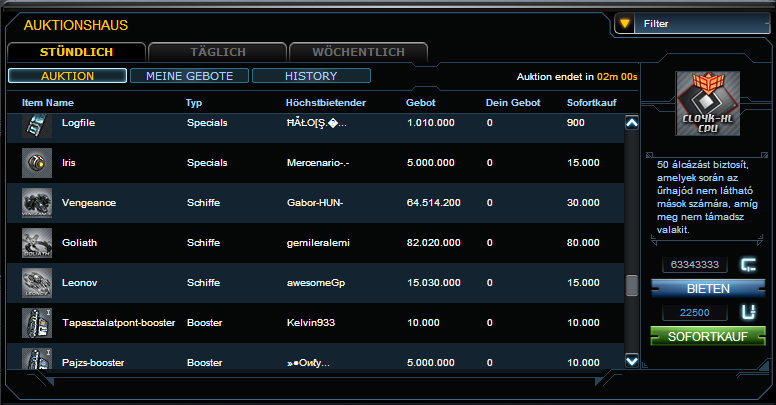This screenshot has height=405, width=776.
Task: Click the CLO4K-XL CPU preview image
Action: 707,110
